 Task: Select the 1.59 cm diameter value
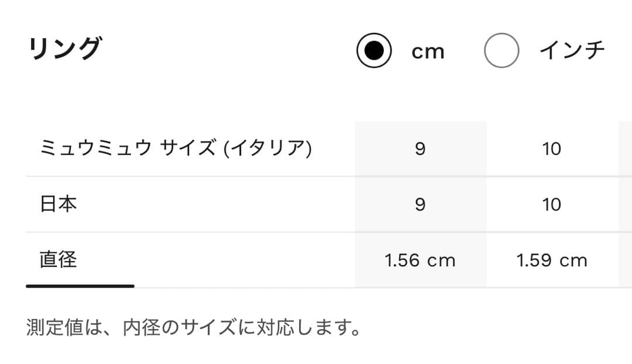point(551,260)
